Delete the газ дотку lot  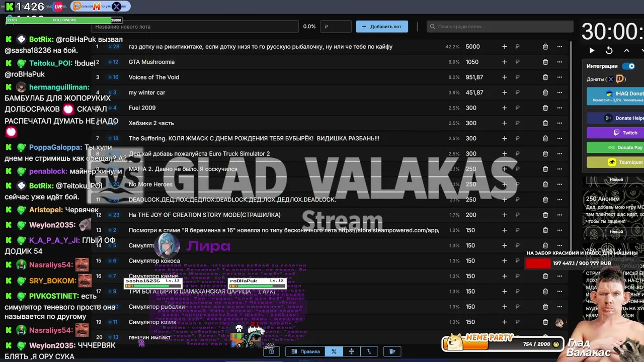(x=545, y=47)
